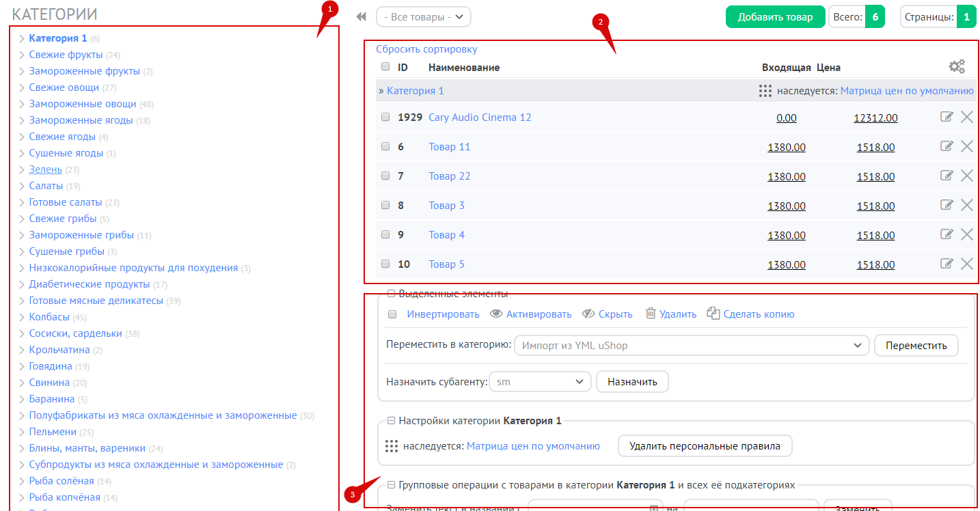
Task: Click the Удалить trash action
Action: [670, 314]
